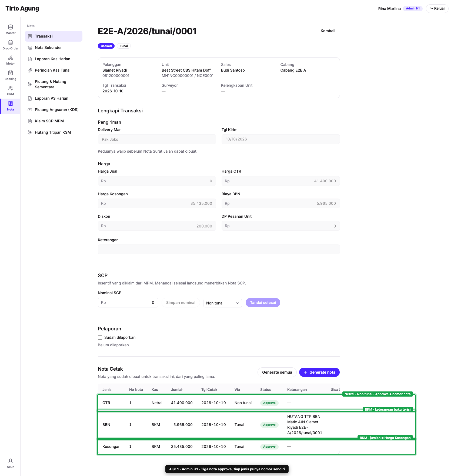Click the Tirto Agung logo
The height and width of the screenshot is (476, 454).
coord(22,8)
